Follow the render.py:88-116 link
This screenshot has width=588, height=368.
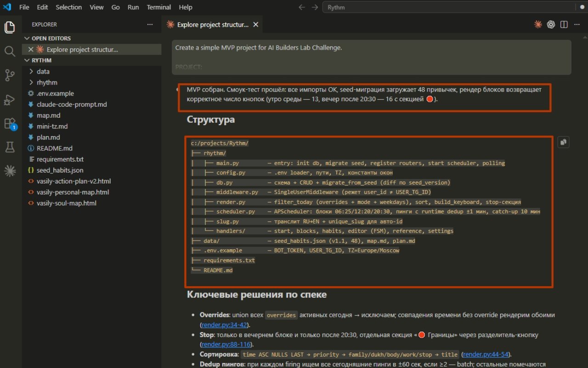(x=226, y=344)
